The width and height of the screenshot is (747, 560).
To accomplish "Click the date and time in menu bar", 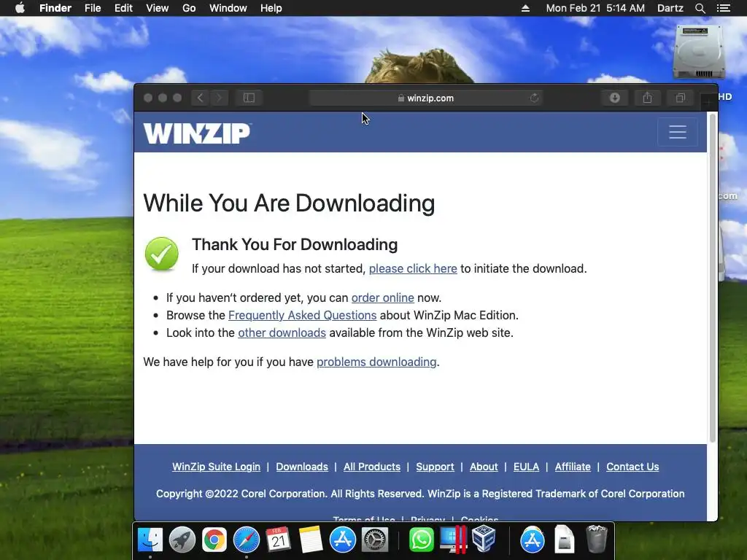I will click(595, 8).
